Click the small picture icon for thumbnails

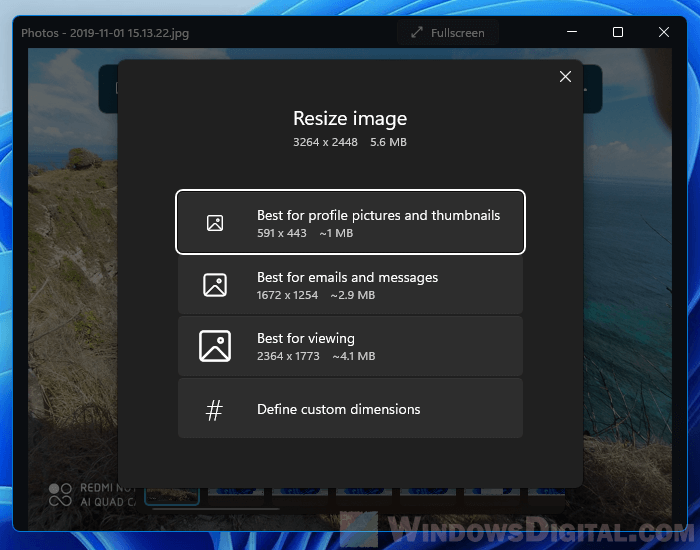point(215,223)
